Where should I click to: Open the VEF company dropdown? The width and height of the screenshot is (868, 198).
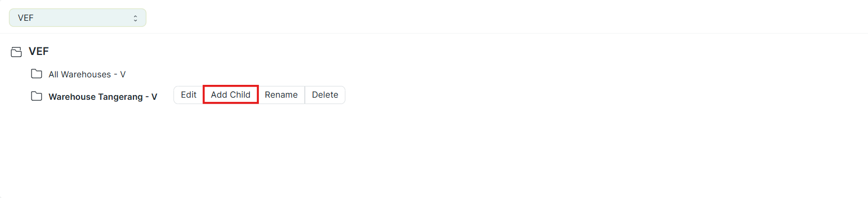77,18
